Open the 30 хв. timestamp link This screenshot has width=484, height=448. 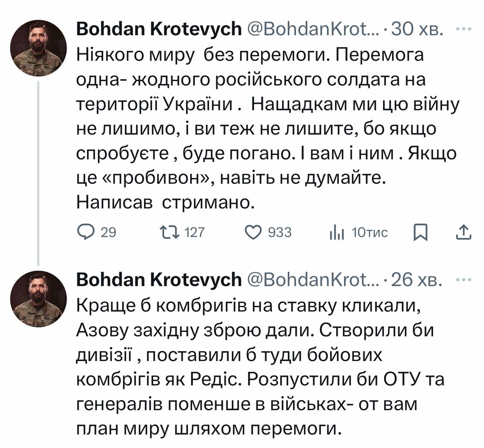click(417, 29)
